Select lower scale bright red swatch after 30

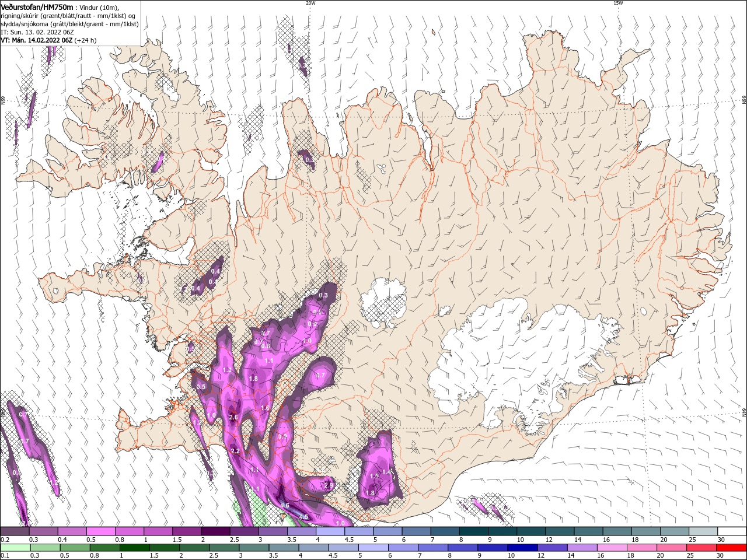tap(732, 548)
